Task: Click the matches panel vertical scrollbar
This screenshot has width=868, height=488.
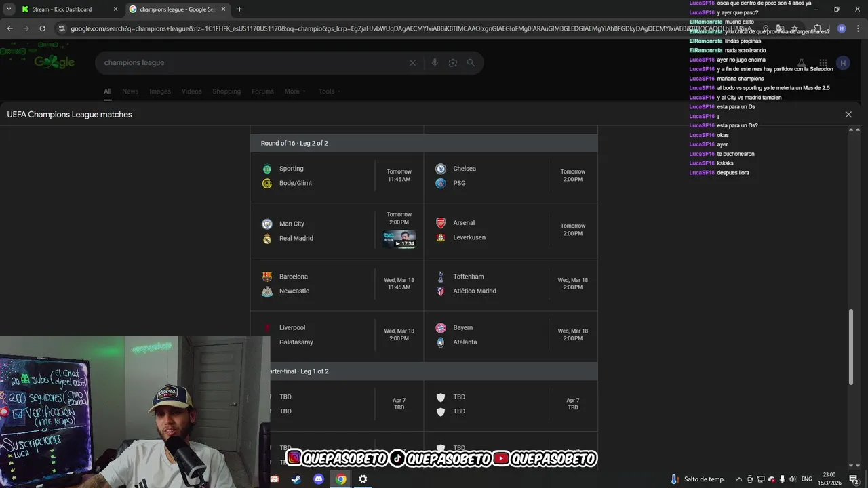Action: tap(852, 348)
